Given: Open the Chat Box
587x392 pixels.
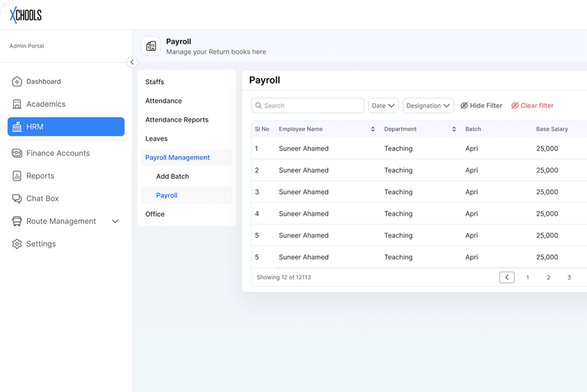Looking at the screenshot, I should pyautogui.click(x=42, y=199).
